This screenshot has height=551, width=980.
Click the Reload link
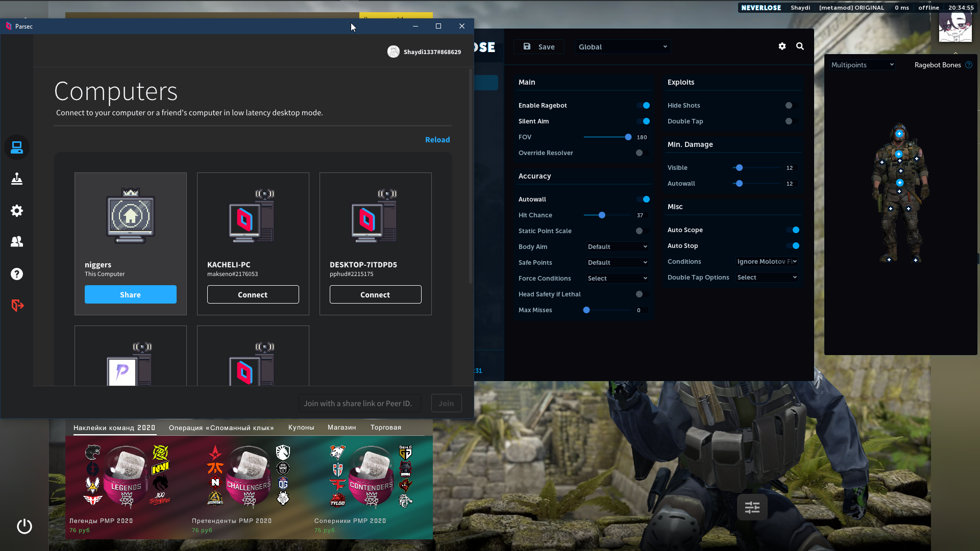[437, 140]
